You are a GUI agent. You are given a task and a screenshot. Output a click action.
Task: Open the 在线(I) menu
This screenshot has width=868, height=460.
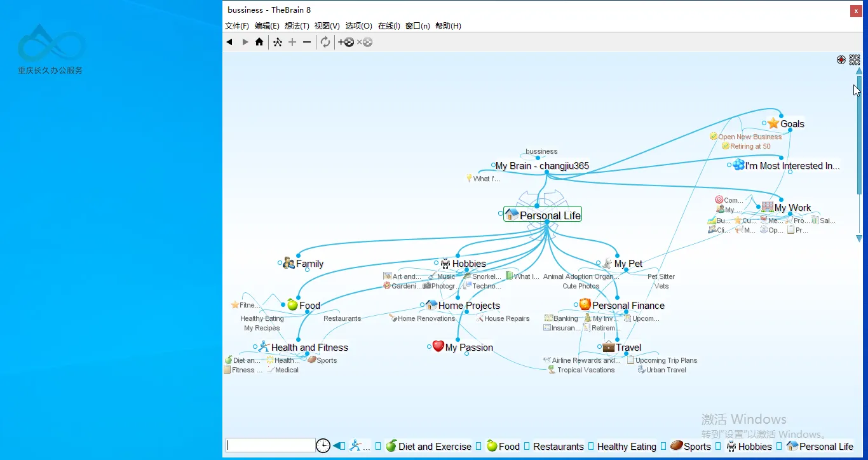389,26
